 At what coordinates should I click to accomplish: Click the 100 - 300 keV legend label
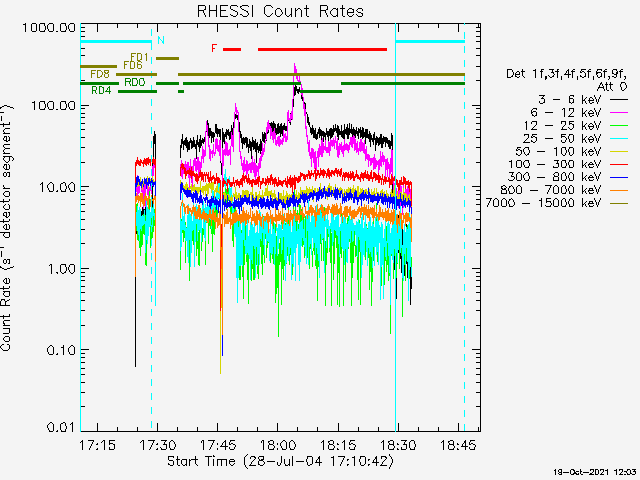(x=554, y=164)
